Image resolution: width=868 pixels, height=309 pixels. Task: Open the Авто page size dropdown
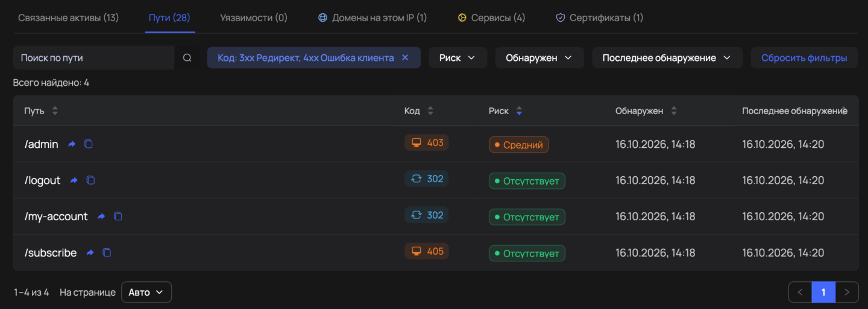pyautogui.click(x=146, y=292)
